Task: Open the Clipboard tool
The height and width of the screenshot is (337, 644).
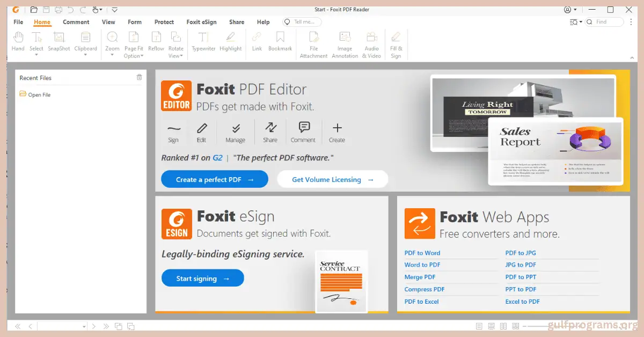Action: click(85, 40)
